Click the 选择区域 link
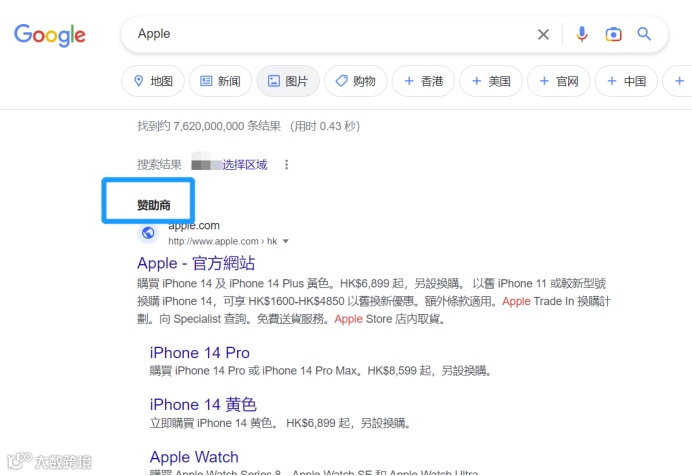The image size is (692, 476). (244, 165)
